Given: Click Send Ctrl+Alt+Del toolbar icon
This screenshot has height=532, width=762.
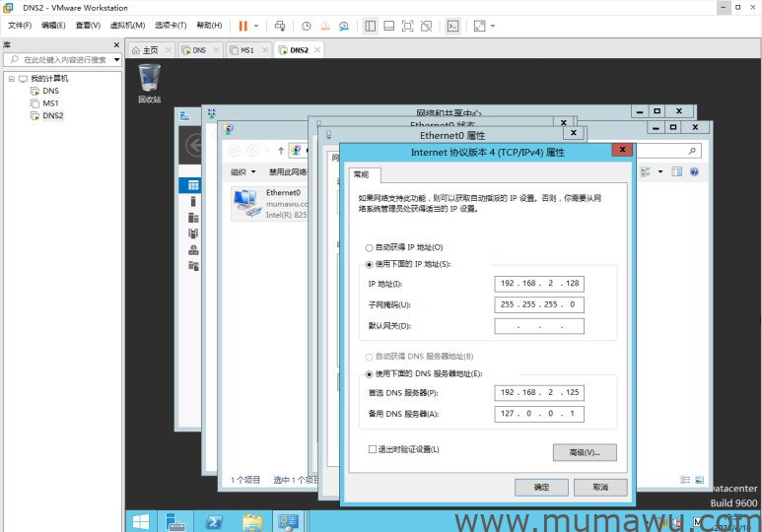Looking at the screenshot, I should (280, 26).
